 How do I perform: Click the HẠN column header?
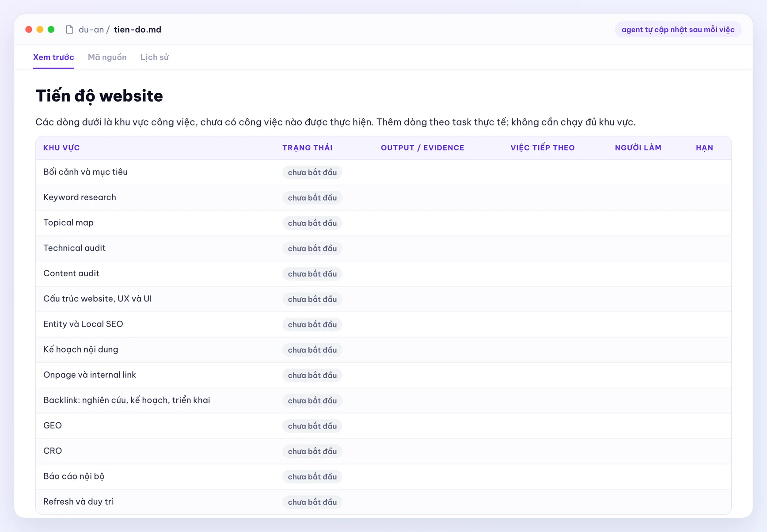coord(704,148)
